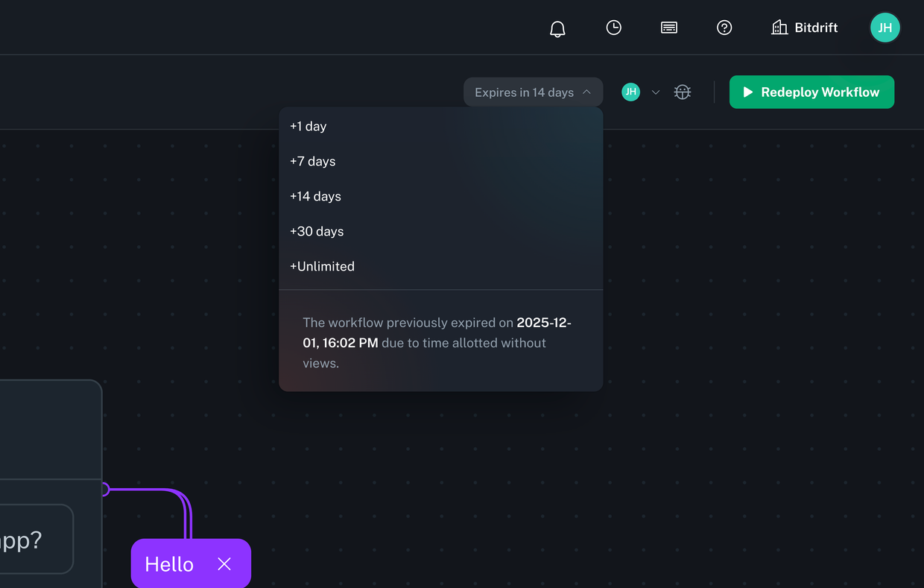Open the notifications bell icon
Screen dimensions: 924x588
pos(557,28)
